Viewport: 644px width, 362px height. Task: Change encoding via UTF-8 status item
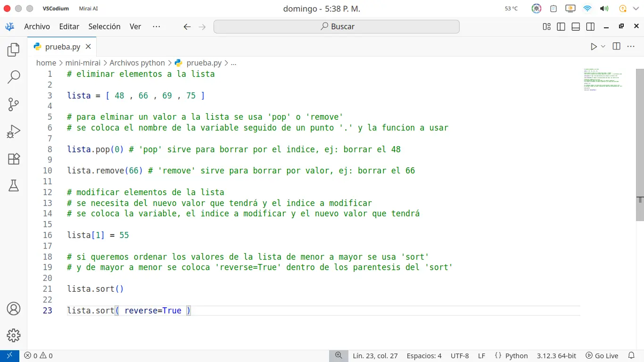[460, 356]
